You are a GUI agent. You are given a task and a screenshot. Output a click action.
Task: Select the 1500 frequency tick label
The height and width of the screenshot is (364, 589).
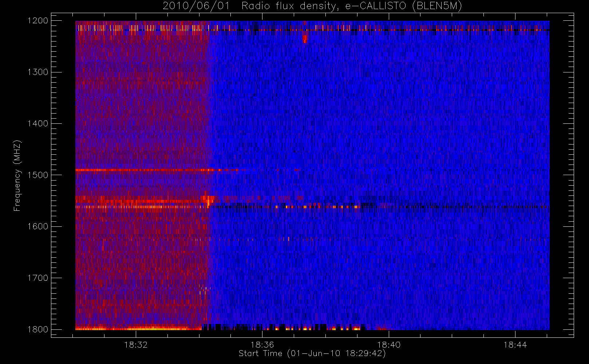coord(38,175)
